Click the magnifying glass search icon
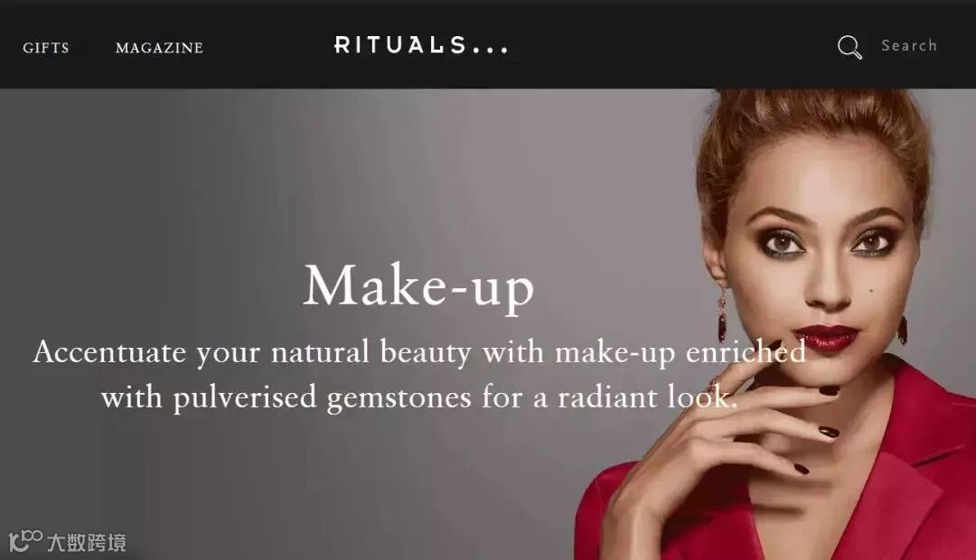 849,47
